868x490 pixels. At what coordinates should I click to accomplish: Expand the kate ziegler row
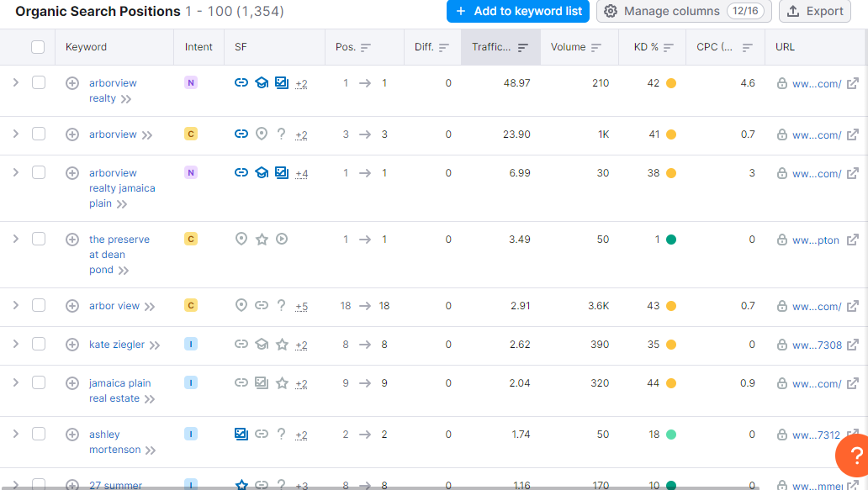(x=15, y=344)
